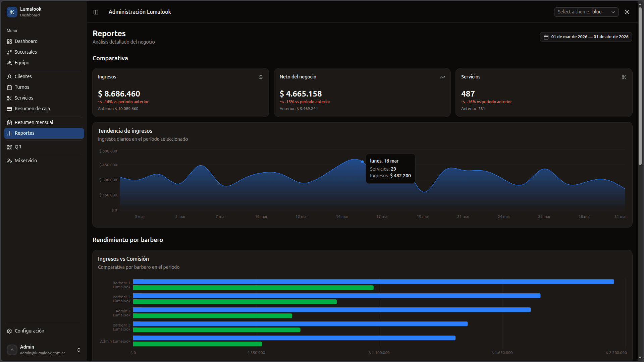
Task: Open the Equipo menu item
Action: (x=44, y=63)
